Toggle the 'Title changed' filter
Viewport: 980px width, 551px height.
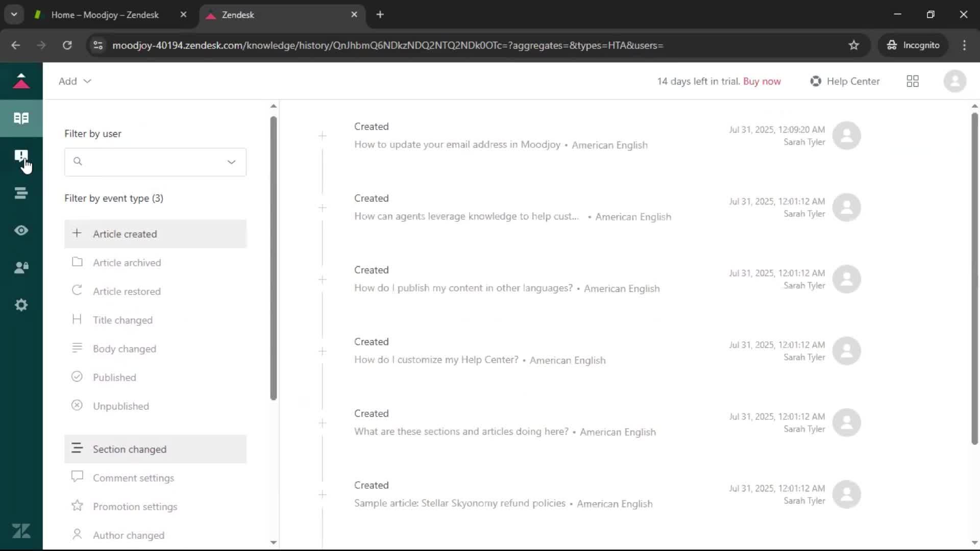[155, 320]
